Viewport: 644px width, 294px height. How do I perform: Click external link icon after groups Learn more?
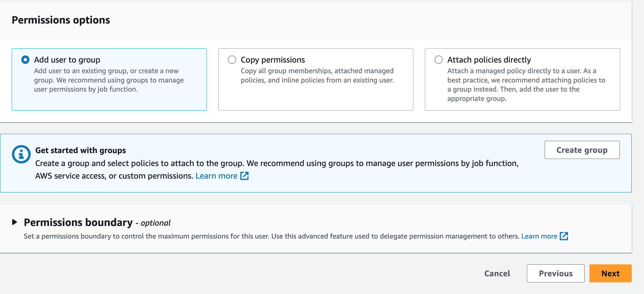[245, 176]
